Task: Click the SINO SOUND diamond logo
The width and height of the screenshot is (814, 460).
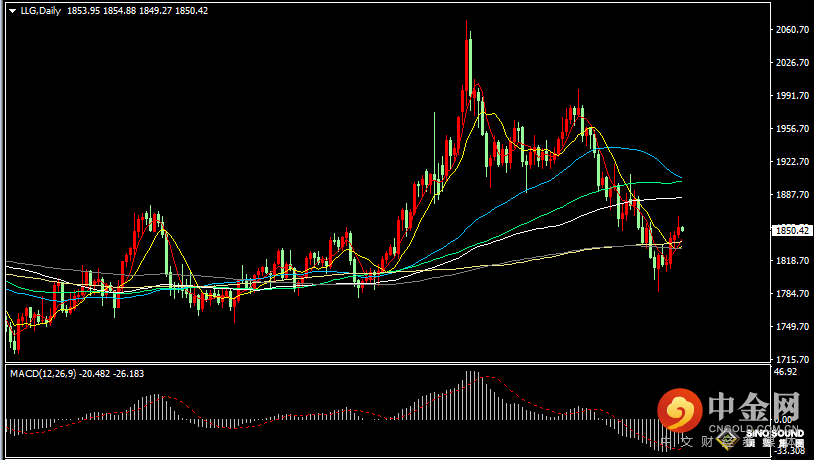Action: [728, 439]
